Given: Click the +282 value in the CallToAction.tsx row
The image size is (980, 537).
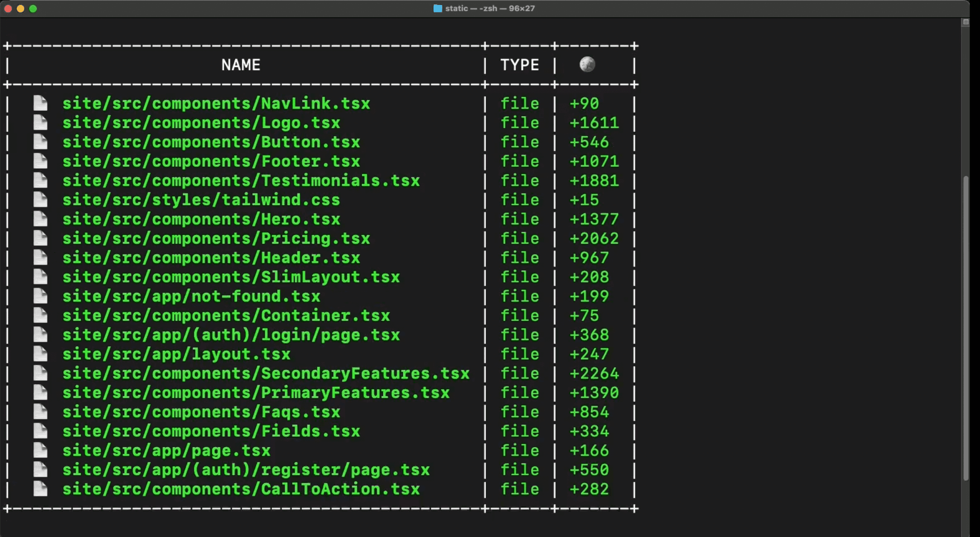Looking at the screenshot, I should pyautogui.click(x=589, y=490).
